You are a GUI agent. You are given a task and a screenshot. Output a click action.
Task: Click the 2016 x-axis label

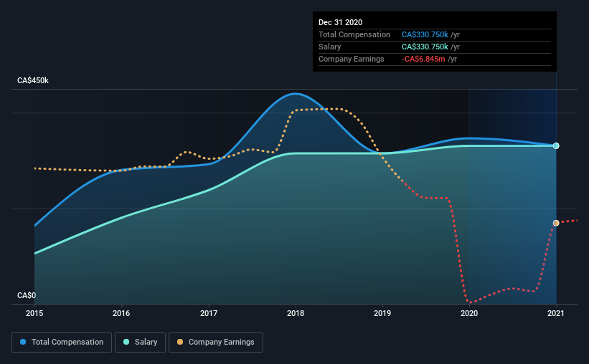(x=121, y=313)
